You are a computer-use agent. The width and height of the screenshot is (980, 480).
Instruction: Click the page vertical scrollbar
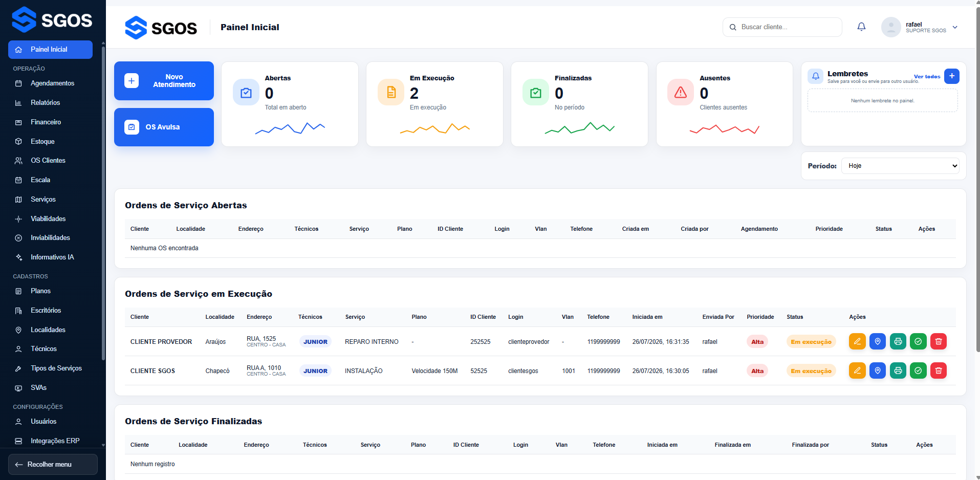(978, 179)
